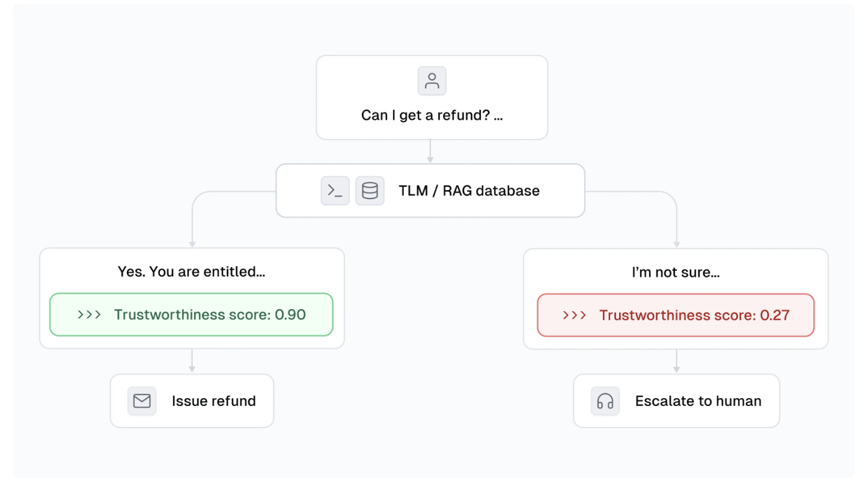The width and height of the screenshot is (868, 492).
Task: Click the Escalate to human action label
Action: 698,401
